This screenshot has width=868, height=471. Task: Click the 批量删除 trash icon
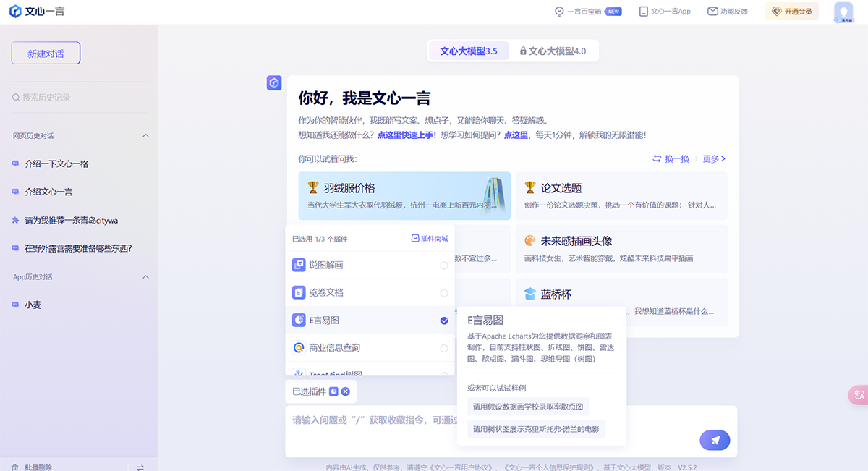[17, 466]
